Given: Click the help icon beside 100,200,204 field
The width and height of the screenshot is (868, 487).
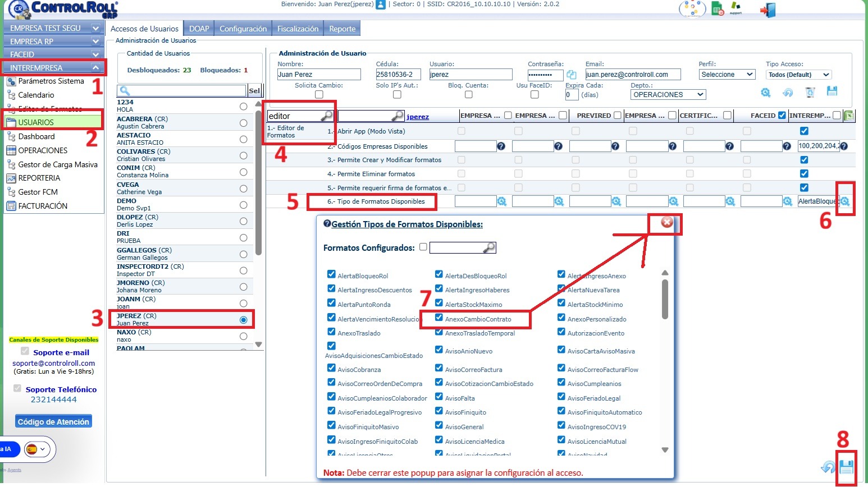Looking at the screenshot, I should pyautogui.click(x=843, y=146).
